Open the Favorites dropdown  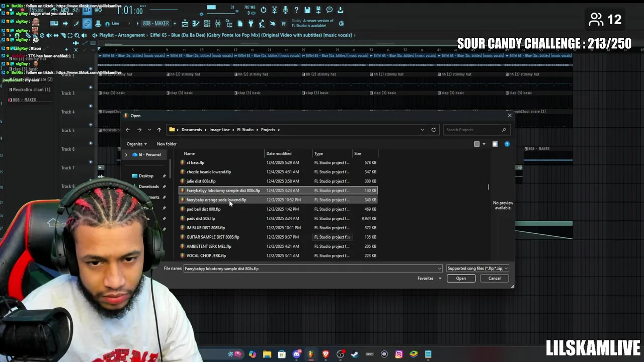point(429,279)
